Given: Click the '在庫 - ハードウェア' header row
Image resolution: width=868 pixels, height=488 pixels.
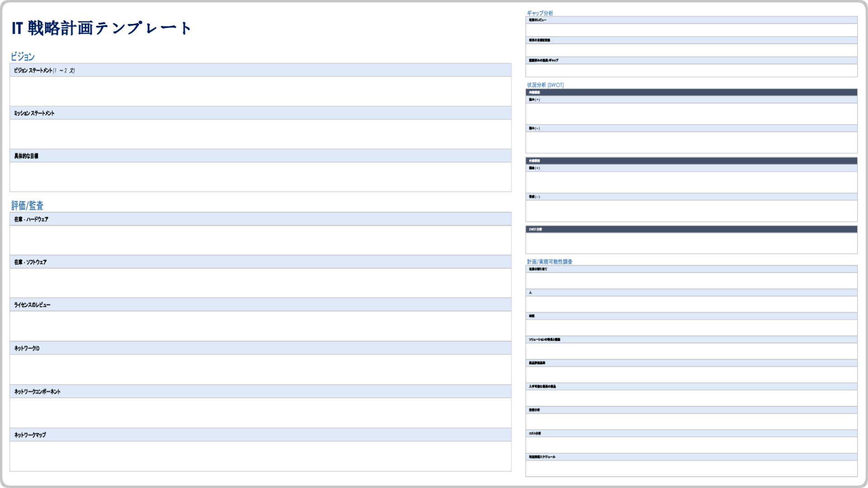Looking at the screenshot, I should [260, 219].
